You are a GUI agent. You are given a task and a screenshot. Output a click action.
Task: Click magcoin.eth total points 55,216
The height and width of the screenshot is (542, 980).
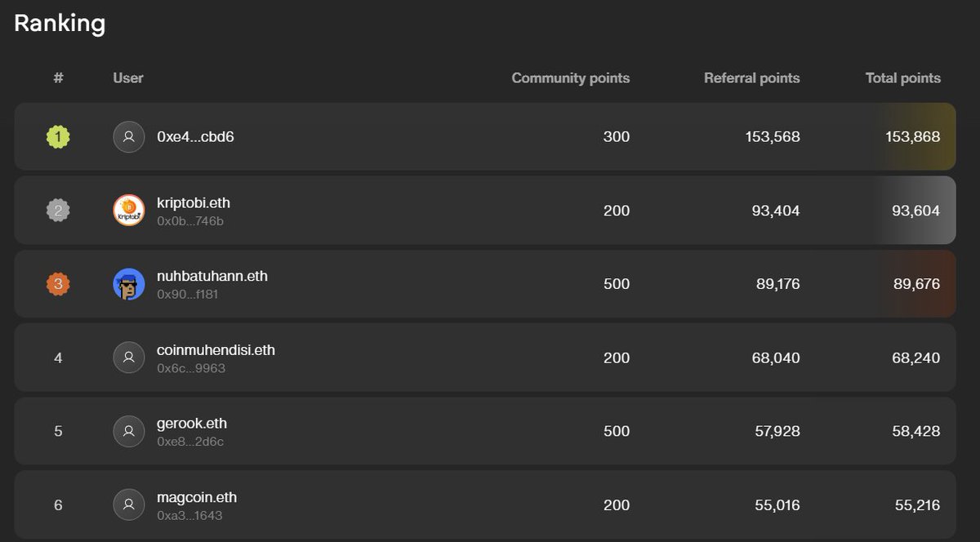pyautogui.click(x=917, y=505)
